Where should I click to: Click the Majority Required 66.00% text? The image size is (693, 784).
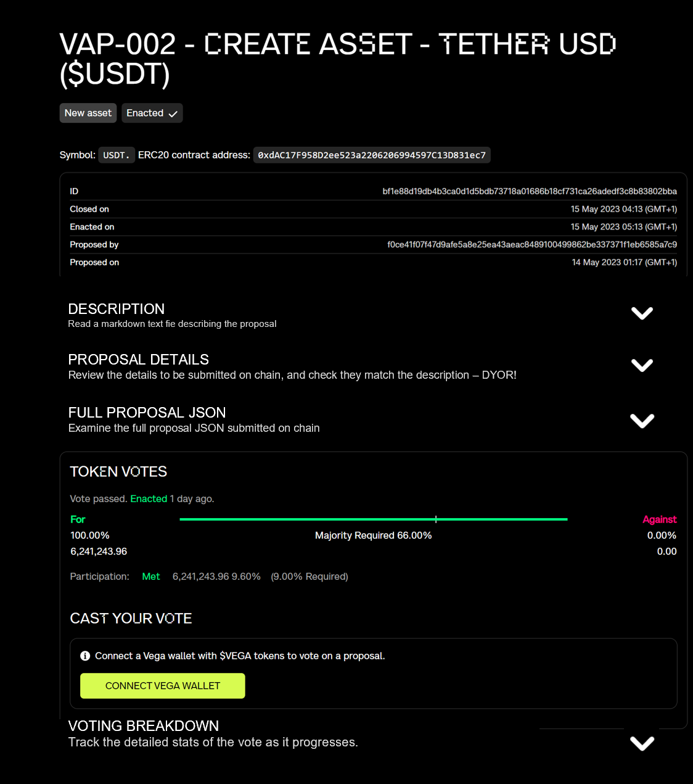pos(374,535)
